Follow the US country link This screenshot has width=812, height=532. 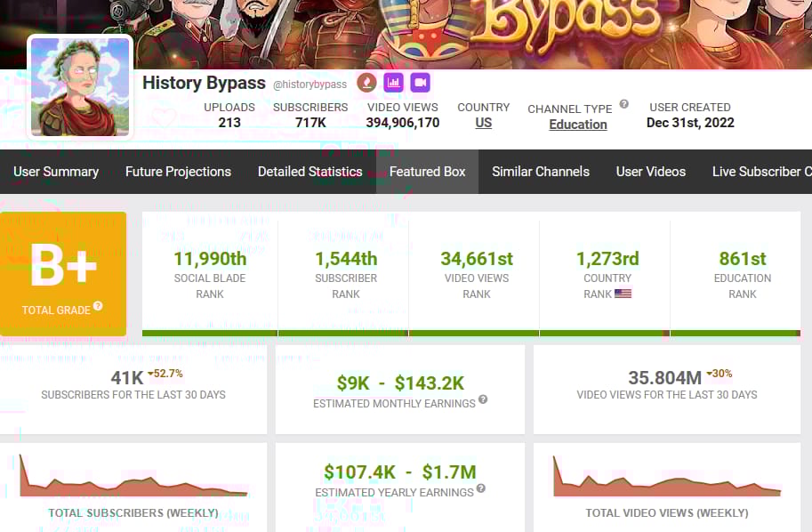(x=483, y=123)
